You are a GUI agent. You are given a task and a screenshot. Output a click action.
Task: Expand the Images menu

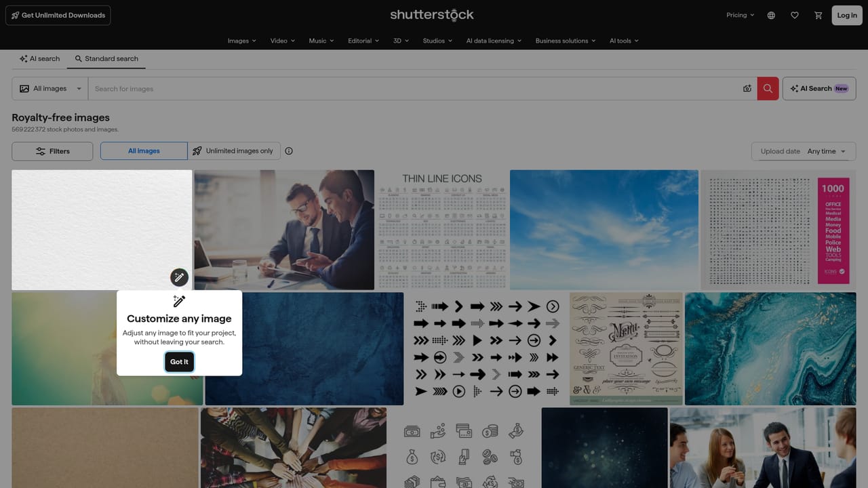242,41
